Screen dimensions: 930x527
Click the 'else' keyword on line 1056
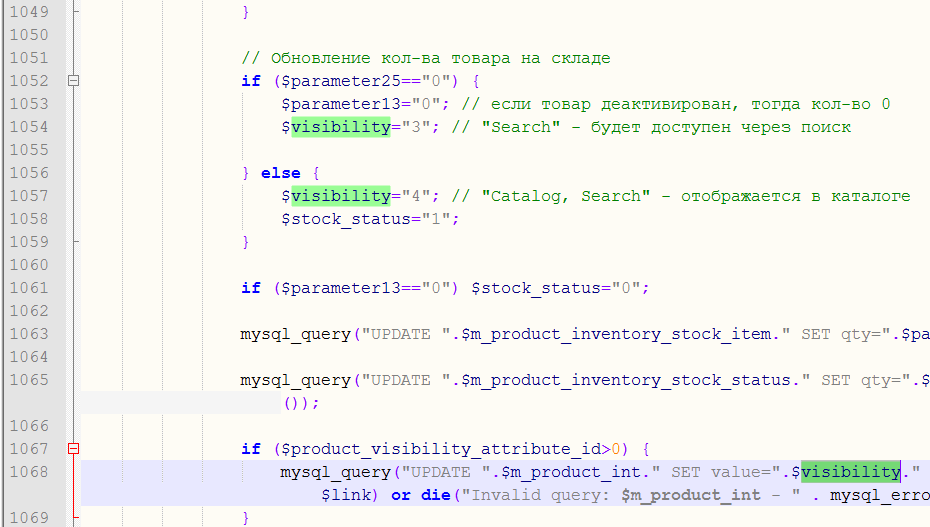tap(281, 173)
